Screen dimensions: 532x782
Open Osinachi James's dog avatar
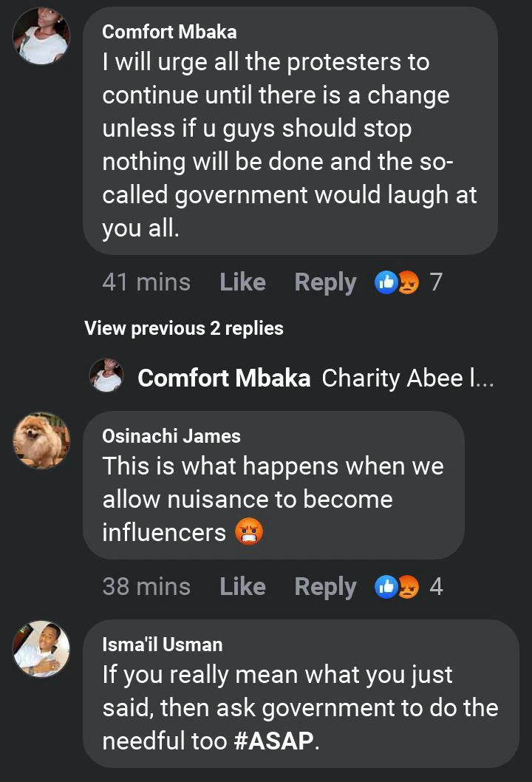(x=41, y=441)
